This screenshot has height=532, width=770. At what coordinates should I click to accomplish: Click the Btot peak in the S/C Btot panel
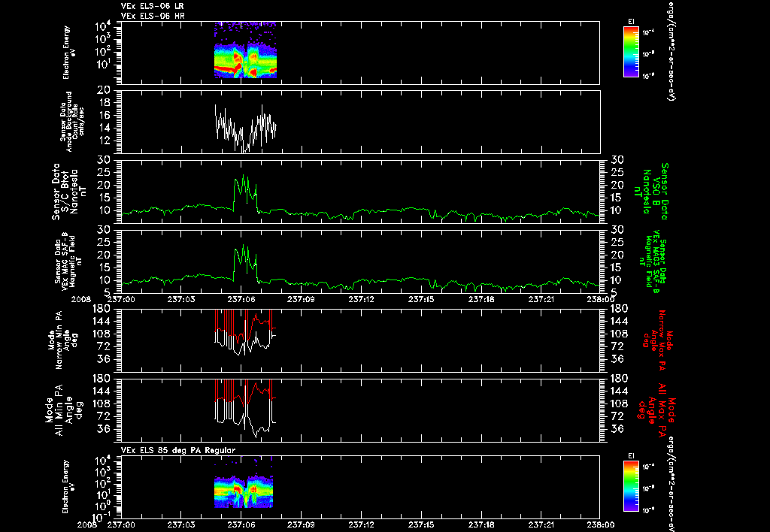pos(243,175)
